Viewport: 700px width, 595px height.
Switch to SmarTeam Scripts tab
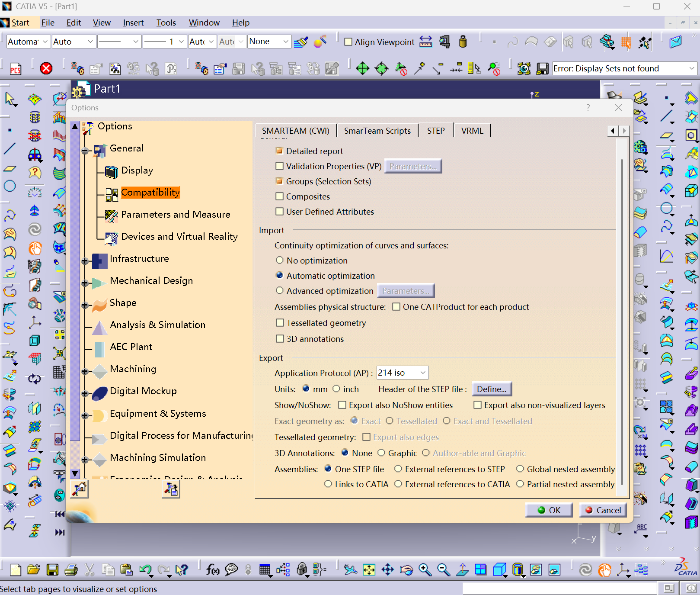coord(377,130)
